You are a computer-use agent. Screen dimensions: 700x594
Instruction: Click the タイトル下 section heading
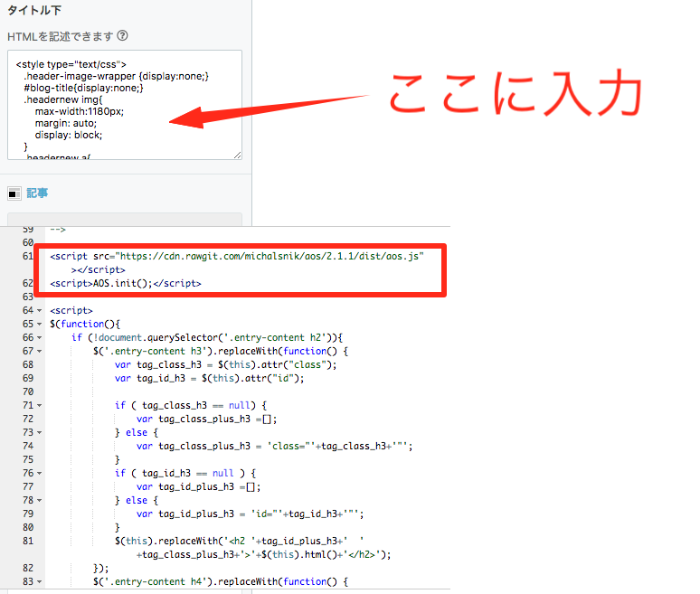pos(34,10)
